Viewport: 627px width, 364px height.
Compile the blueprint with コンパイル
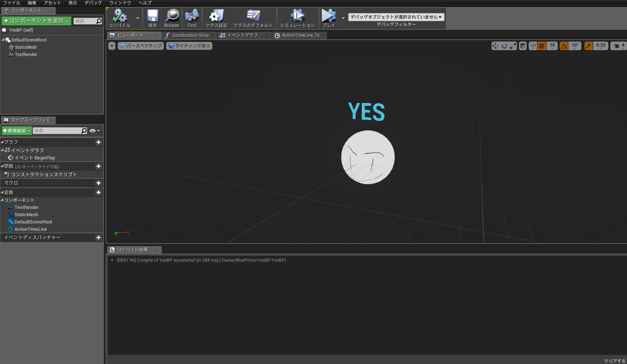(119, 18)
